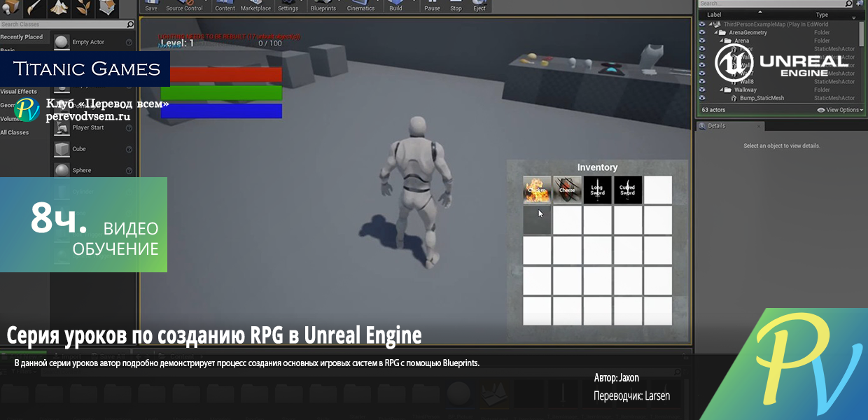Select the Wall8 actor row
This screenshot has height=420, width=868.
coord(780,82)
